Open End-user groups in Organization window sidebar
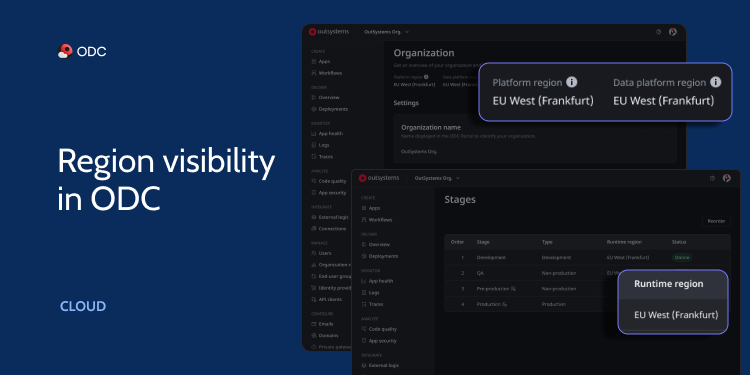This screenshot has height=375, width=750. pos(331,276)
